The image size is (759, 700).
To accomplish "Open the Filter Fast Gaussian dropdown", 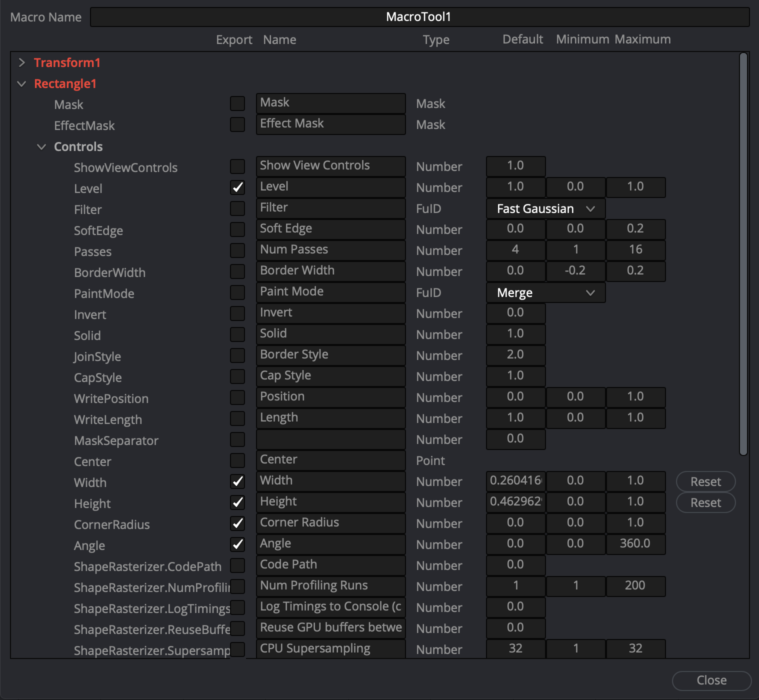I will (545, 208).
